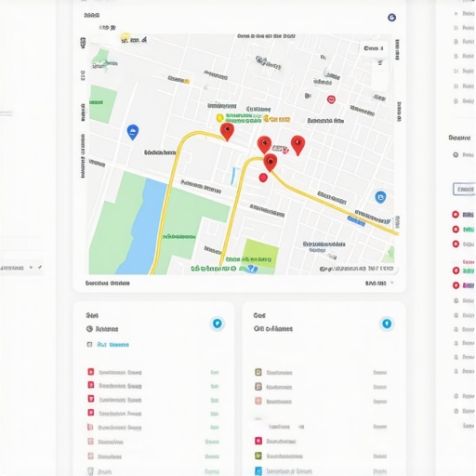Viewport: 476px width, 476px height.
Task: Click the blue circular marker near the diagonal yellow road
Action: click(380, 197)
